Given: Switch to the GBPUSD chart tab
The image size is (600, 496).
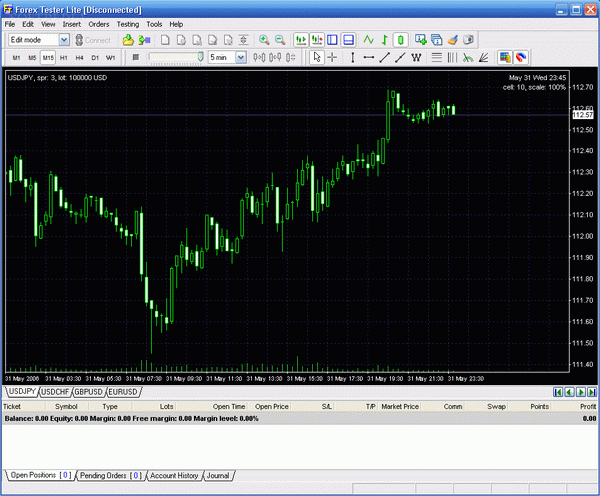Looking at the screenshot, I should pos(88,392).
